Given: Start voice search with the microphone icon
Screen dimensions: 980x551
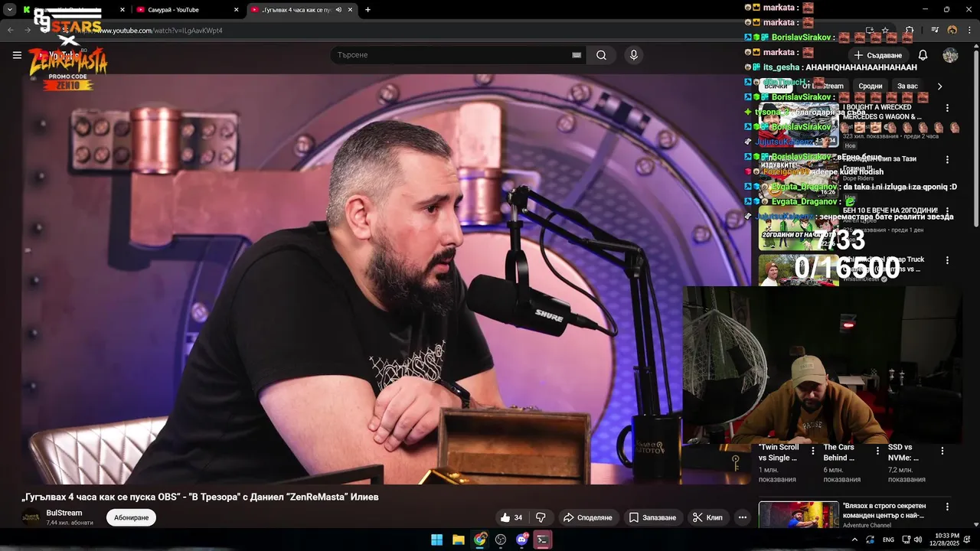Looking at the screenshot, I should (x=633, y=55).
